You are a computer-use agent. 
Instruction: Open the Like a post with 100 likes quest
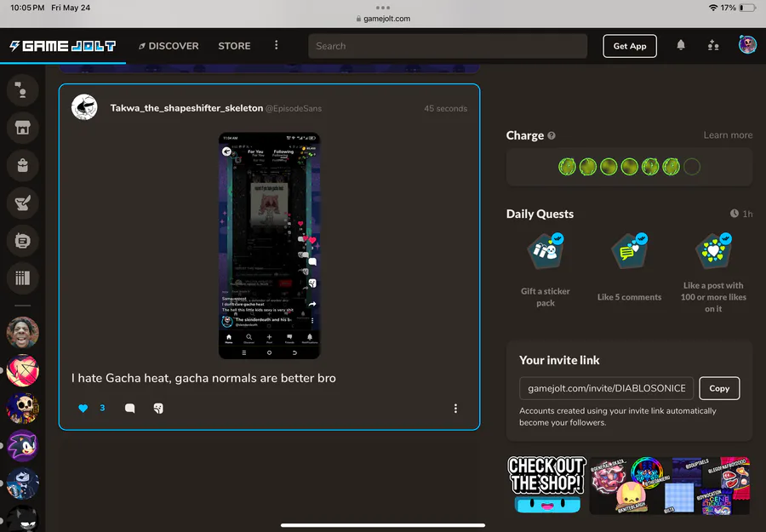tap(713, 273)
